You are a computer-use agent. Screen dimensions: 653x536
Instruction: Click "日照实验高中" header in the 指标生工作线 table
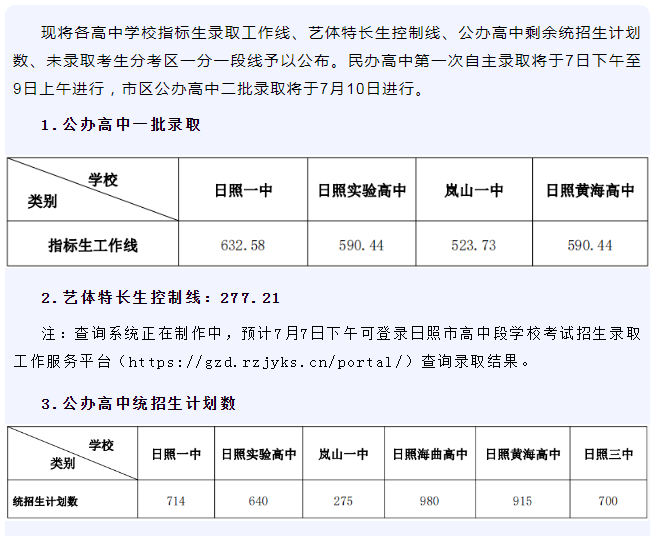point(361,190)
